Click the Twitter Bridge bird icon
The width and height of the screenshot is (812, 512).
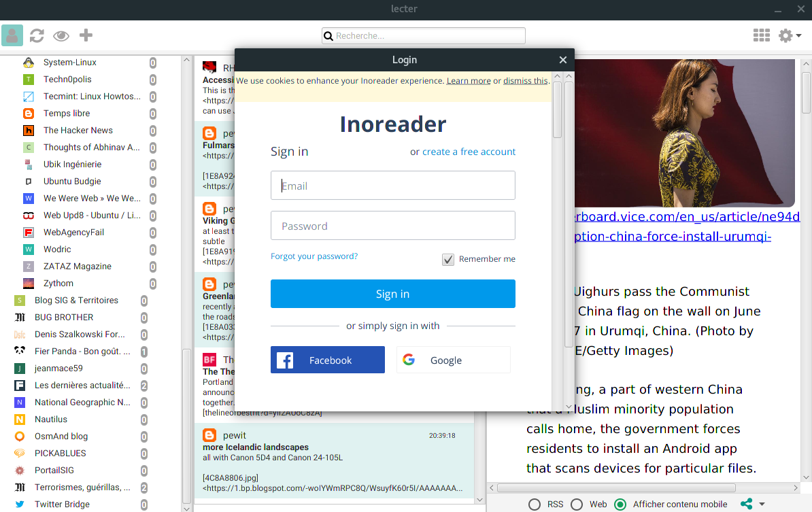(x=20, y=505)
